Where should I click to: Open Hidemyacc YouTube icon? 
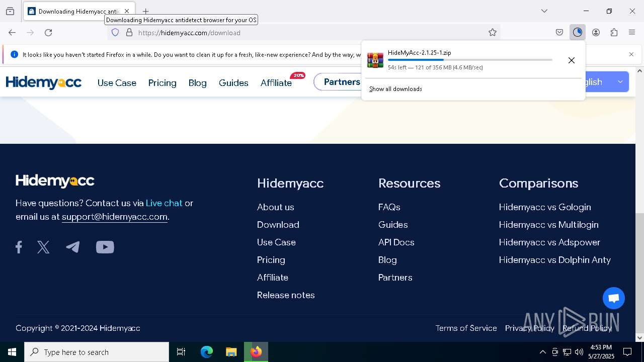tap(105, 247)
